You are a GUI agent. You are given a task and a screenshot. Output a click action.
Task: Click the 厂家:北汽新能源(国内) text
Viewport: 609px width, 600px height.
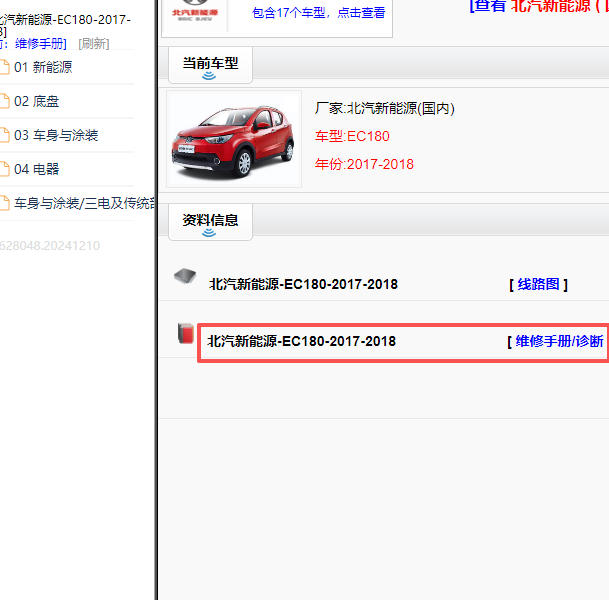(x=384, y=108)
